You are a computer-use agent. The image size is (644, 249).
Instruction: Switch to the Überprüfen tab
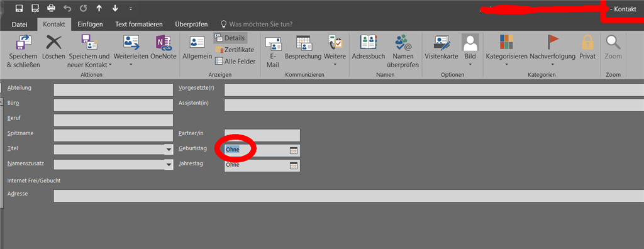tap(191, 25)
